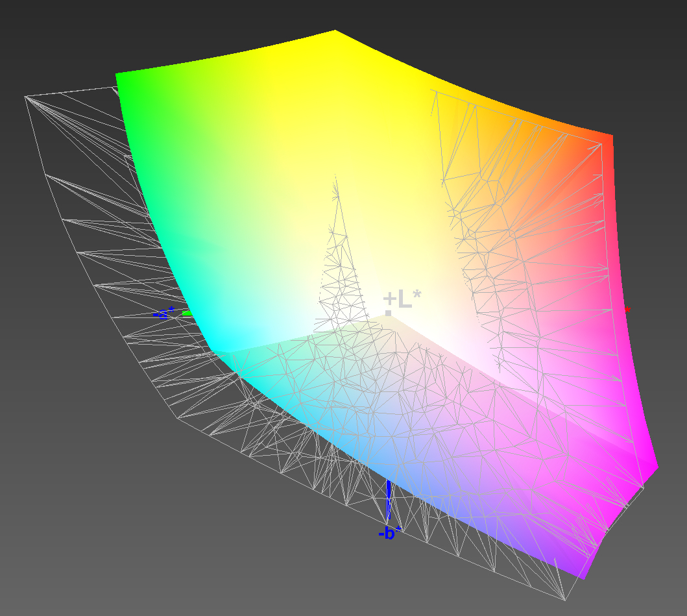This screenshot has width=687, height=616.
Task: Click the gray square marker below +L*
Action: (388, 313)
